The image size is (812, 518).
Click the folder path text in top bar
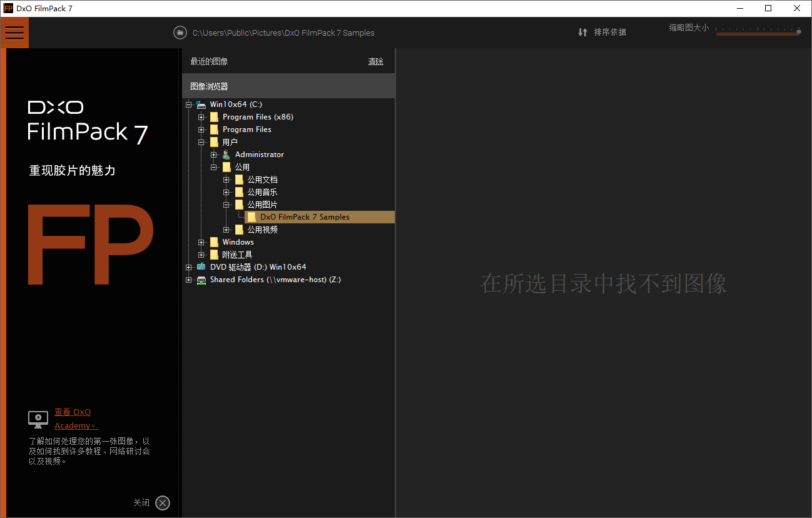[x=283, y=33]
